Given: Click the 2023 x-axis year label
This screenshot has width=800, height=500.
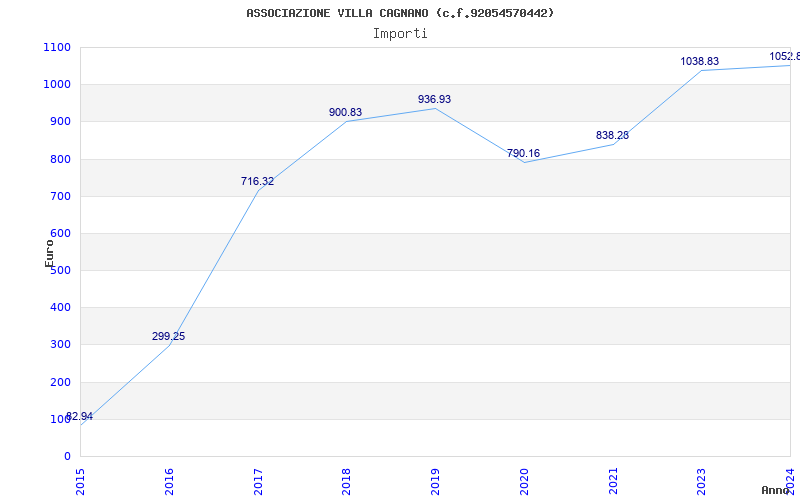Looking at the screenshot, I should (702, 481).
